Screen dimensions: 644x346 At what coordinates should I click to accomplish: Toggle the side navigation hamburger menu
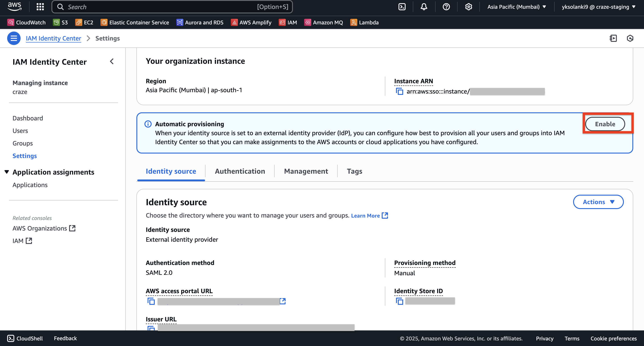point(14,38)
